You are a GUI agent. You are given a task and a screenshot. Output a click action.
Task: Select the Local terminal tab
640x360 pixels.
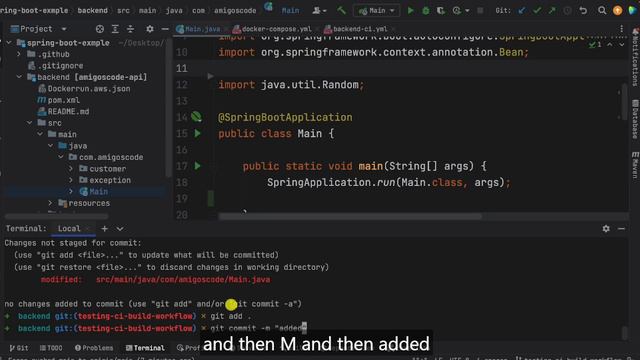[x=69, y=229]
